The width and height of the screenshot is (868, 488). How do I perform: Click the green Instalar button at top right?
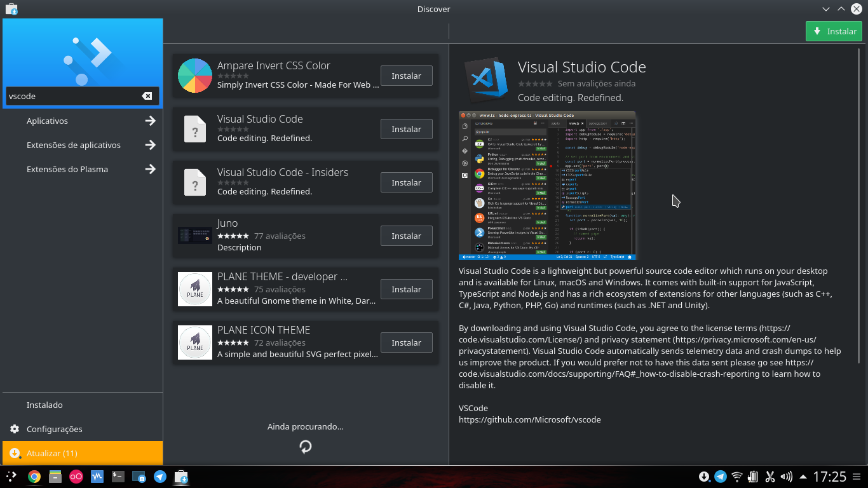click(834, 31)
